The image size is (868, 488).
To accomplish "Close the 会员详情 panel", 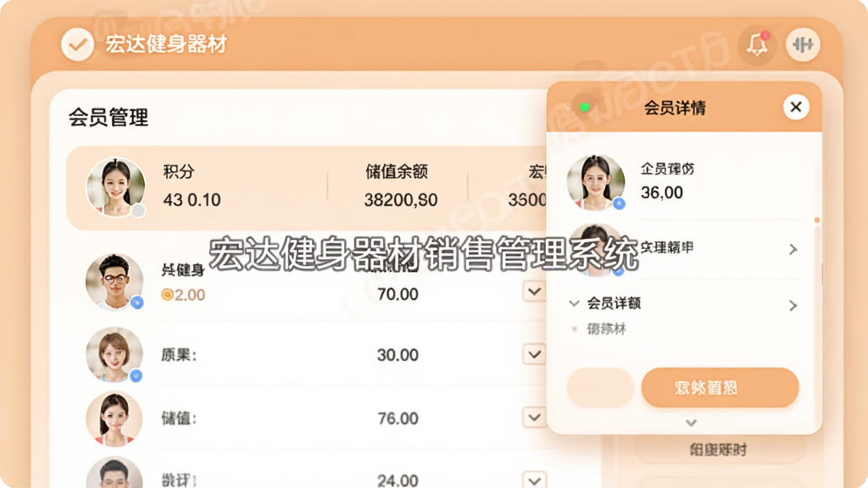I will [x=796, y=107].
